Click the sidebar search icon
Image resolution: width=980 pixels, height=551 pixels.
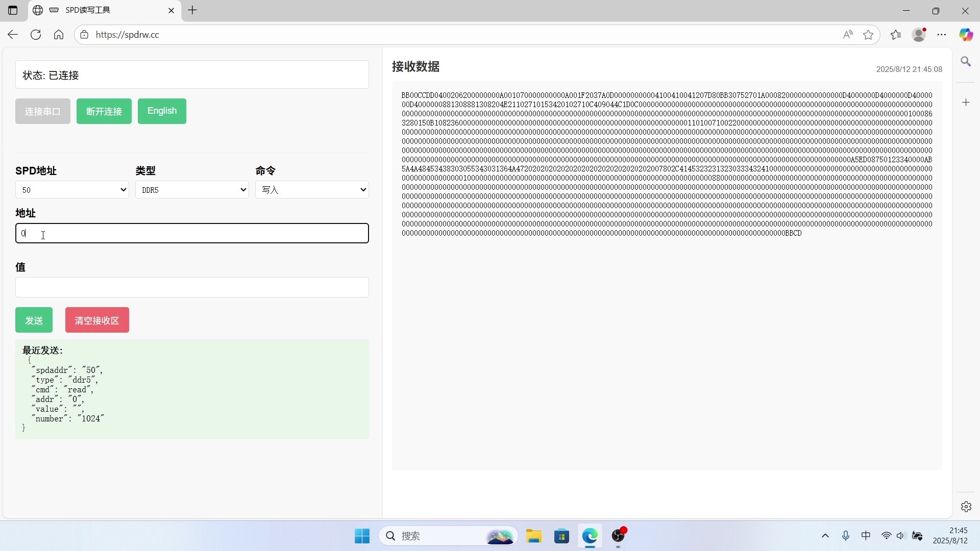click(x=966, y=62)
